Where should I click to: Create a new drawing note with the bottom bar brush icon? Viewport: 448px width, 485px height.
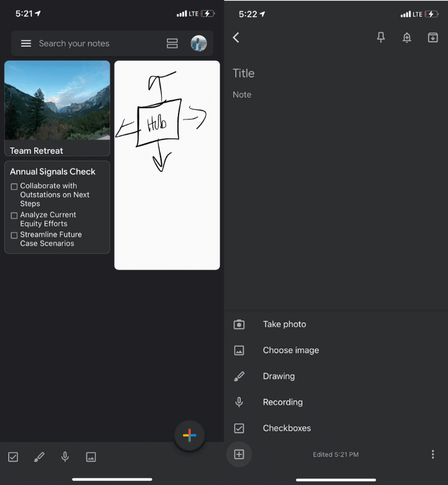[x=39, y=457]
